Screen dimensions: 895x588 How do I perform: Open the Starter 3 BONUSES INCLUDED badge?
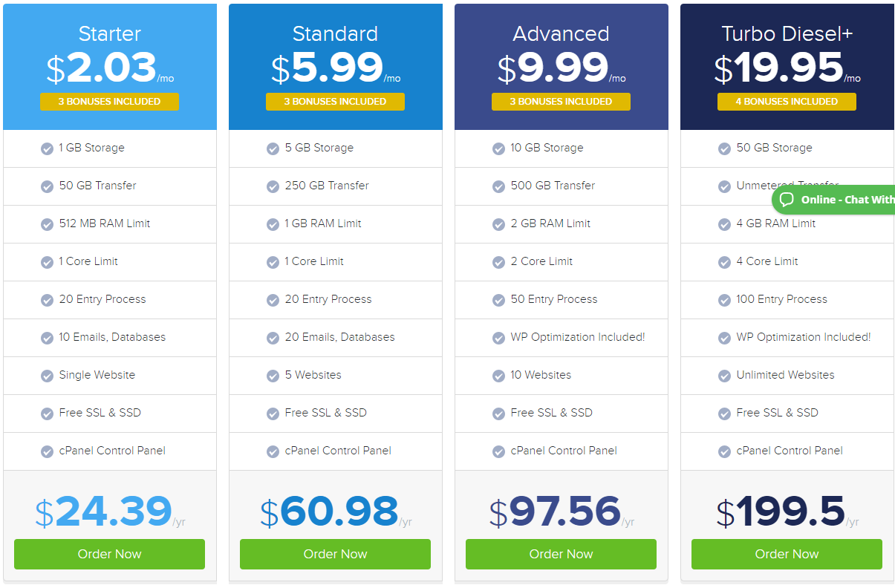click(x=109, y=102)
